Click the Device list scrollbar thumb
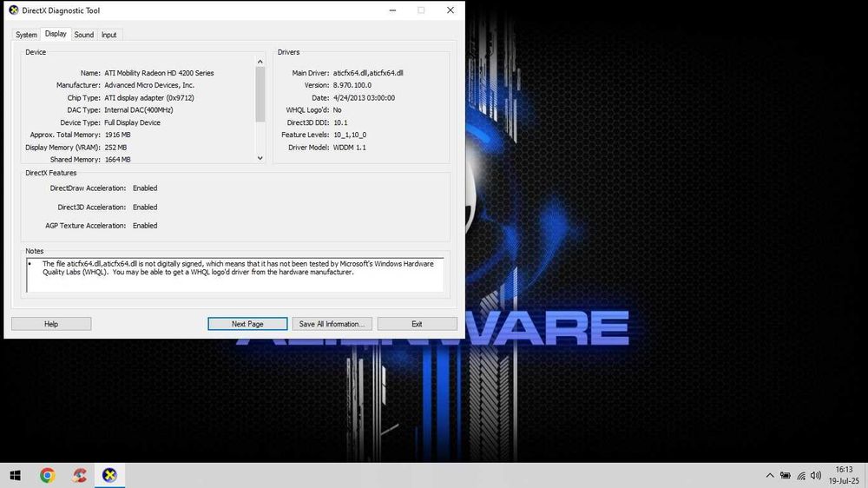 click(260, 94)
